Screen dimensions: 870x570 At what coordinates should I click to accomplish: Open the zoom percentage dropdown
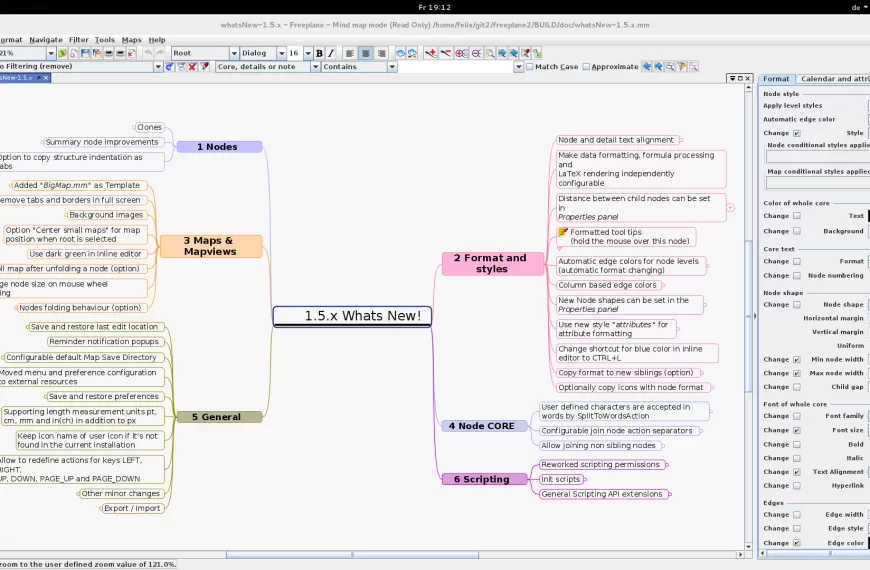pyautogui.click(x=51, y=53)
